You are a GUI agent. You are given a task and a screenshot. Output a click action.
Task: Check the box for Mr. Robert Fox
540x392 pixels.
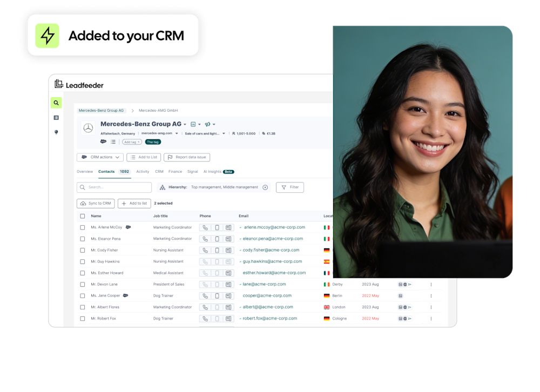point(82,319)
